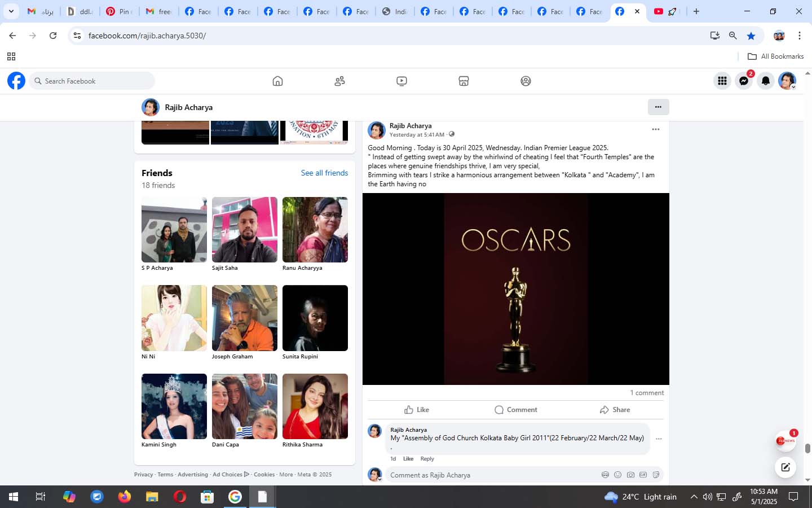812x508 pixels.
Task: Reply to the Rajib Acharya comment
Action: click(427, 459)
